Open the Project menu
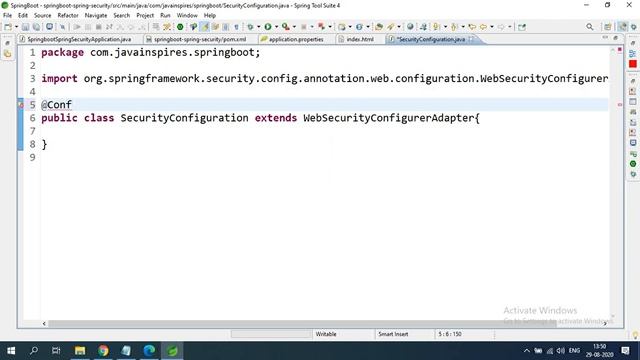The width and height of the screenshot is (640, 360). tap(145, 16)
